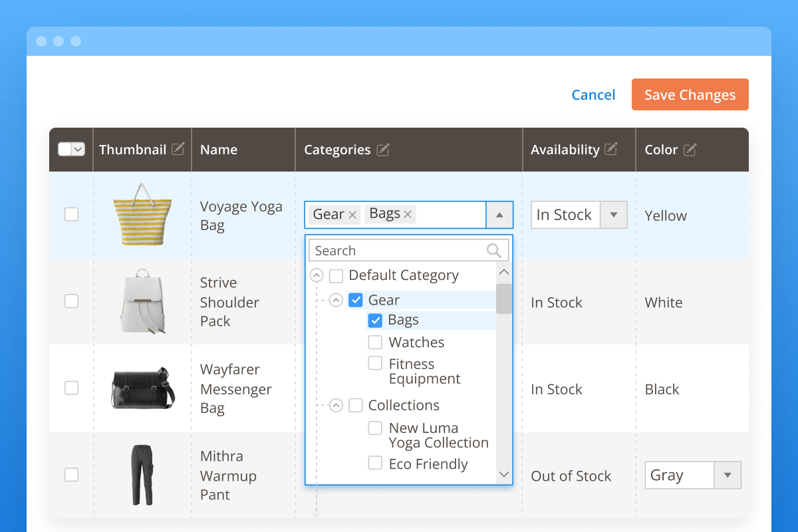
Task: Collapse the Collections tree branch
Action: click(x=336, y=404)
